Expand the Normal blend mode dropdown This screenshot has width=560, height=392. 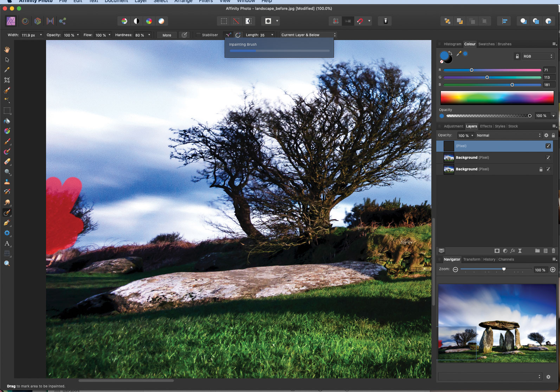click(x=508, y=135)
